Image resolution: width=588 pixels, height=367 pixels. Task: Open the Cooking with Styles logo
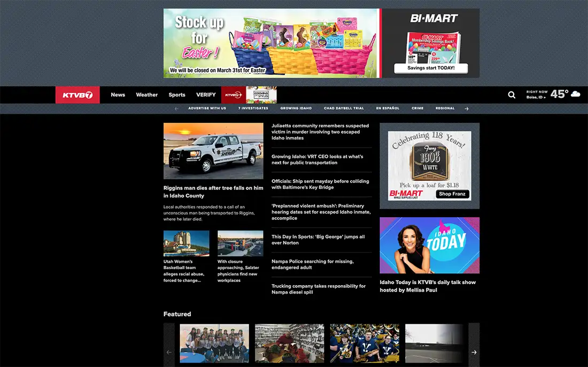point(261,95)
